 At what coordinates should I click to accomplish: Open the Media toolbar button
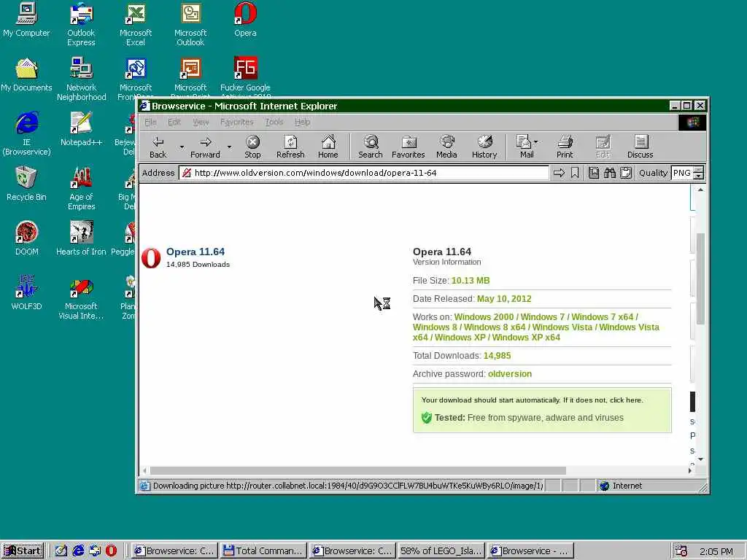click(446, 147)
